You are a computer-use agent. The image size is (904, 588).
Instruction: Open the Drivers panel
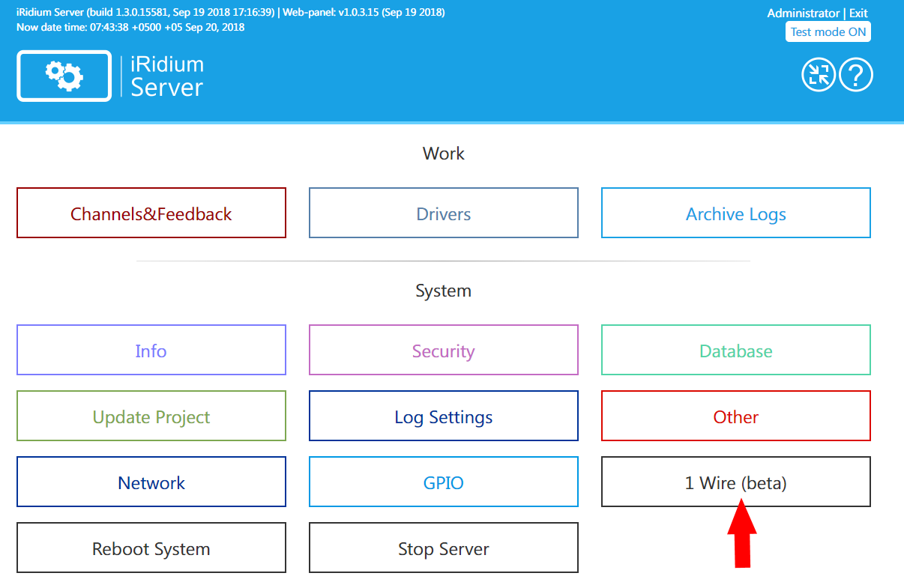(443, 213)
